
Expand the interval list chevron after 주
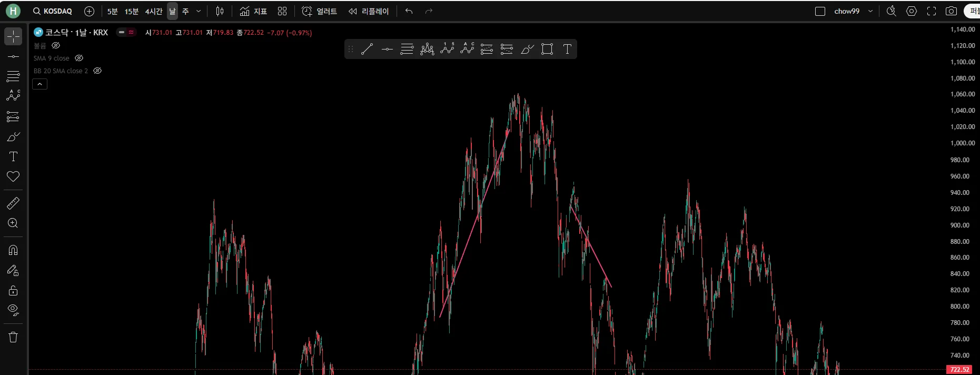(199, 11)
